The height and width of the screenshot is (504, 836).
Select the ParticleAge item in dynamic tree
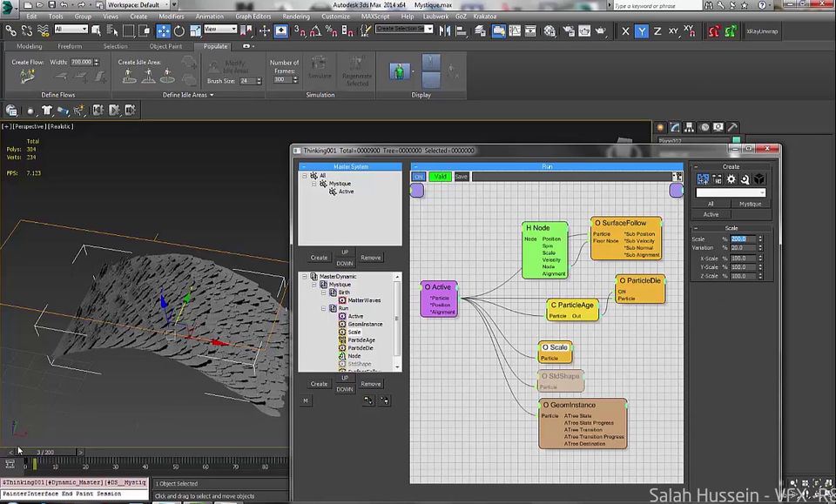(x=361, y=339)
